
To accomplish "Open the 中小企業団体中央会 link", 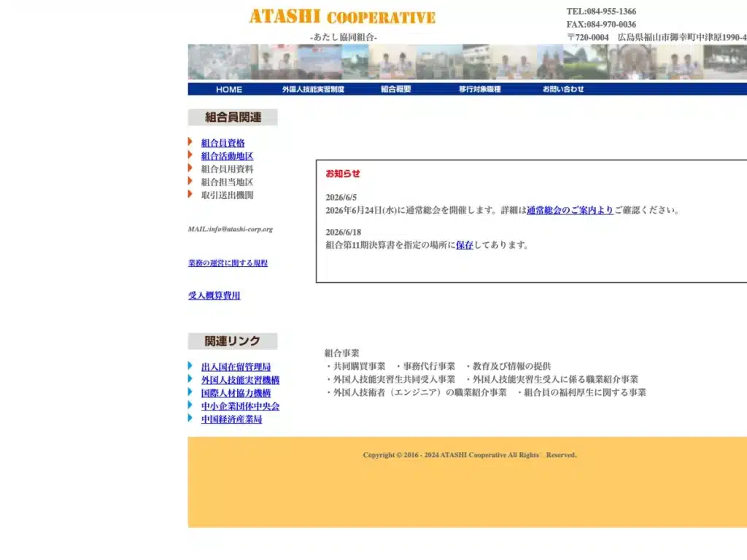I will (240, 406).
